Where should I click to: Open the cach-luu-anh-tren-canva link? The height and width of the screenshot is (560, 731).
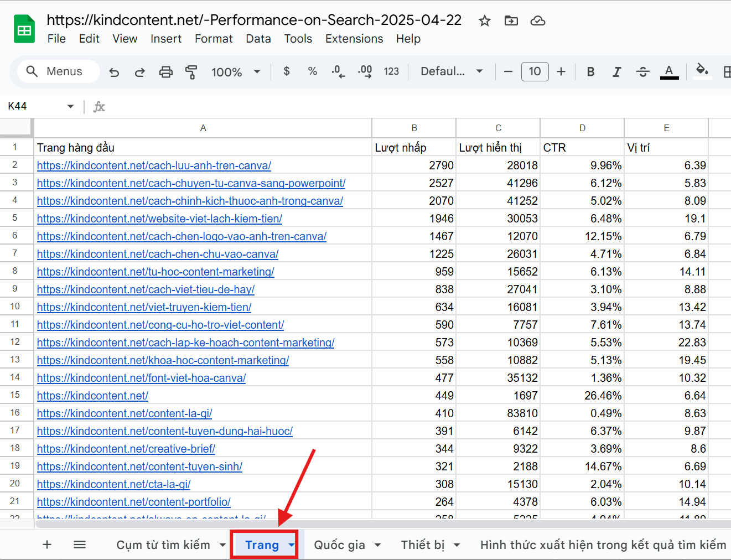coord(154,165)
